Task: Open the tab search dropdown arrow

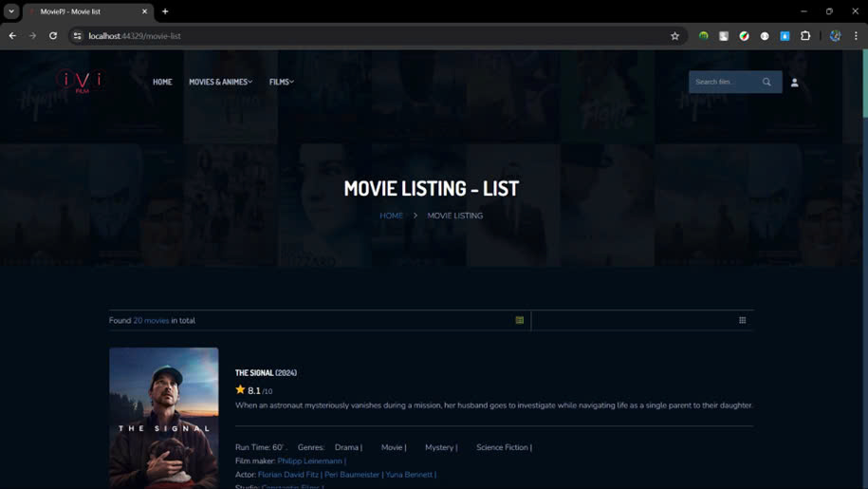Action: (11, 11)
